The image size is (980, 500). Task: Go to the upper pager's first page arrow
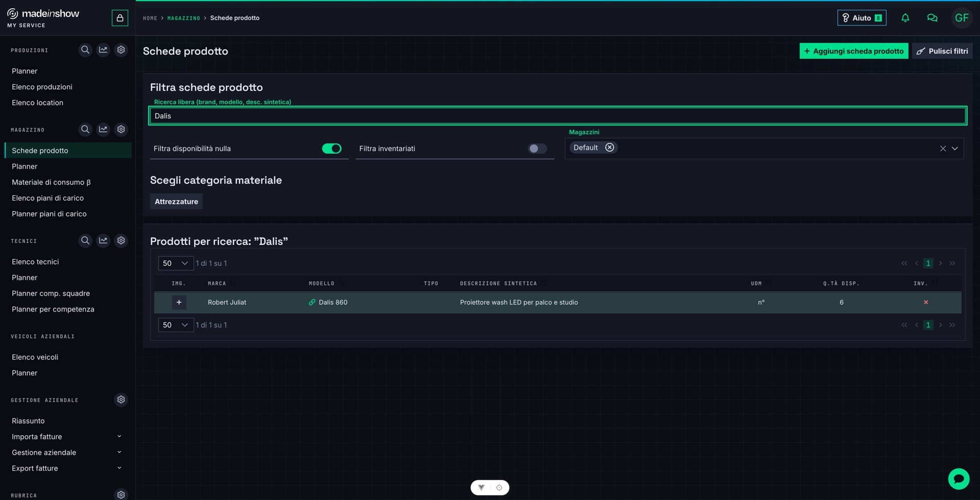point(904,263)
